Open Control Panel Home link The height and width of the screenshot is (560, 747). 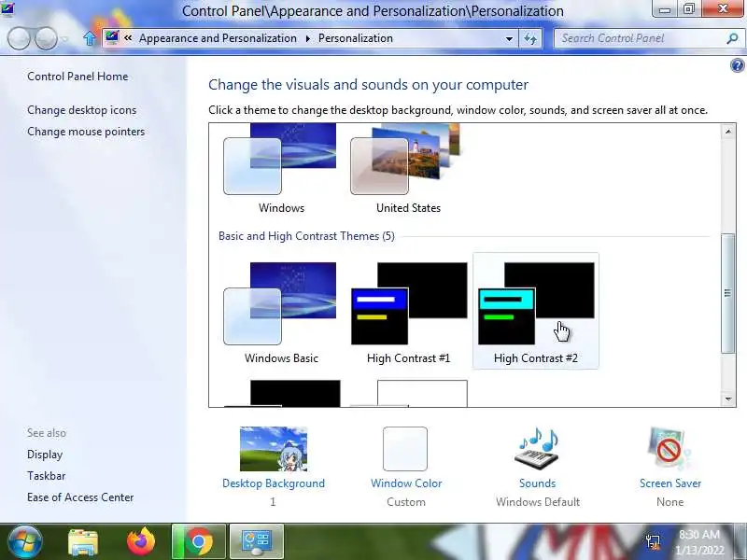78,77
